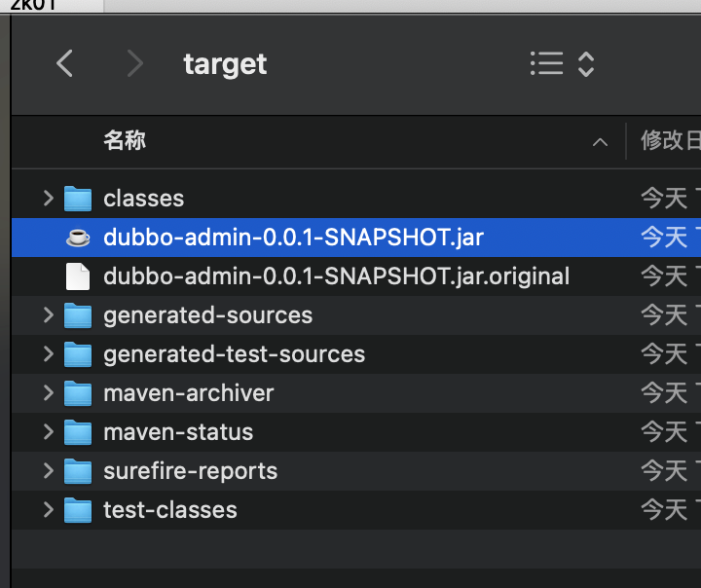Open the list view mode selector

click(562, 64)
